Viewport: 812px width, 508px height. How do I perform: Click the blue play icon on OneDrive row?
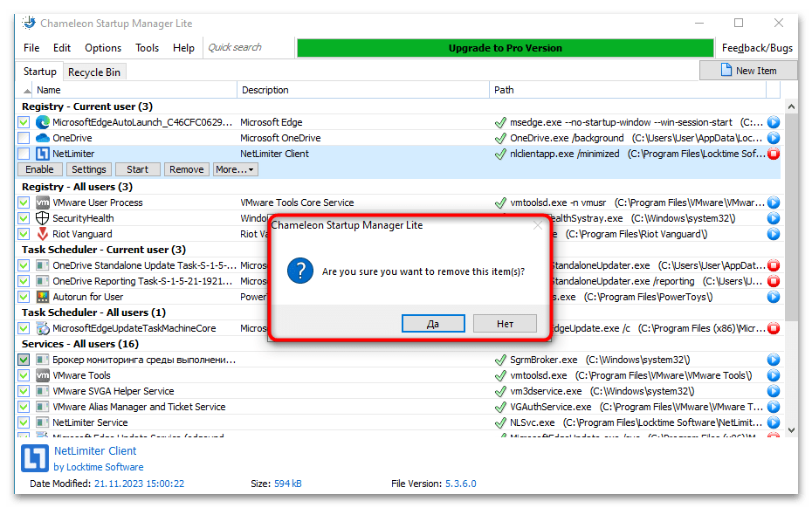773,138
